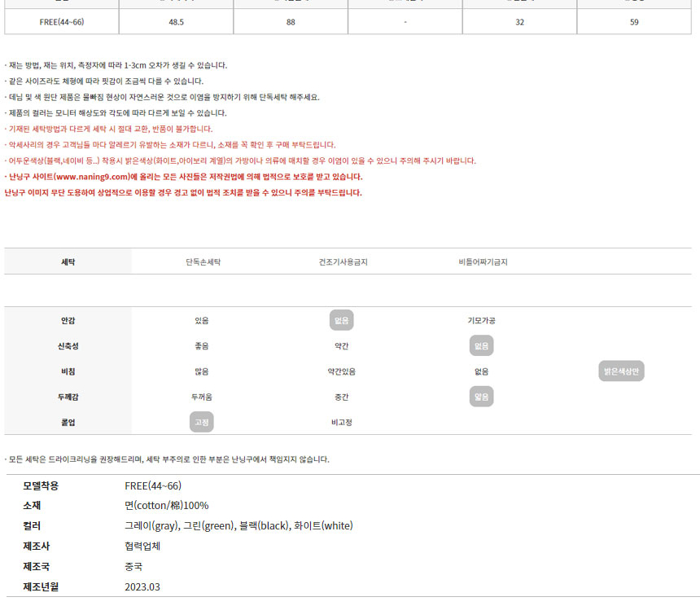Select highlighted '없음' badge in 신축성 row
The height and width of the screenshot is (606, 700).
pos(482,346)
